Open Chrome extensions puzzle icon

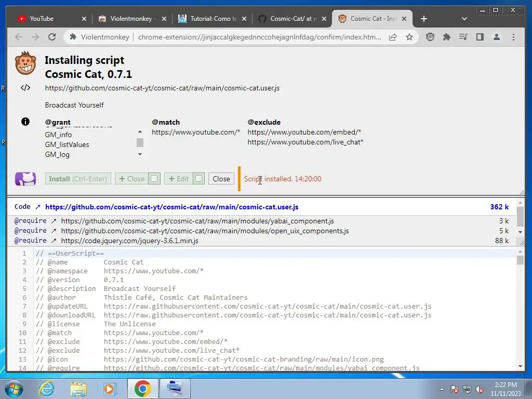click(x=447, y=37)
